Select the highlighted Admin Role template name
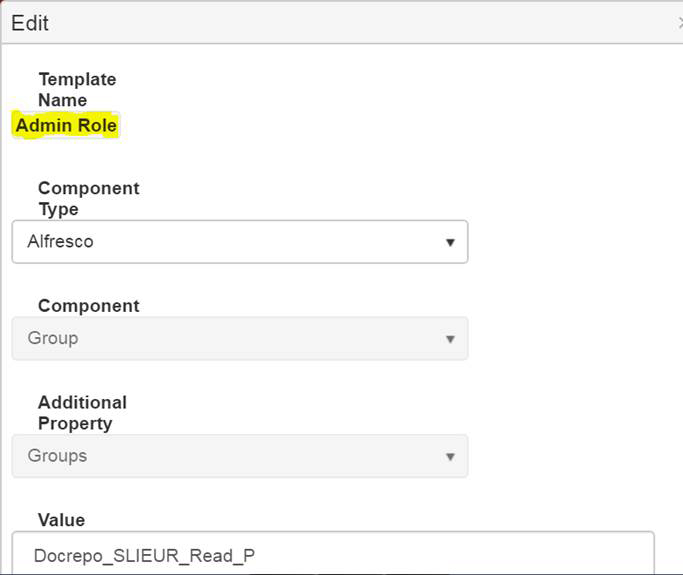 (66, 126)
